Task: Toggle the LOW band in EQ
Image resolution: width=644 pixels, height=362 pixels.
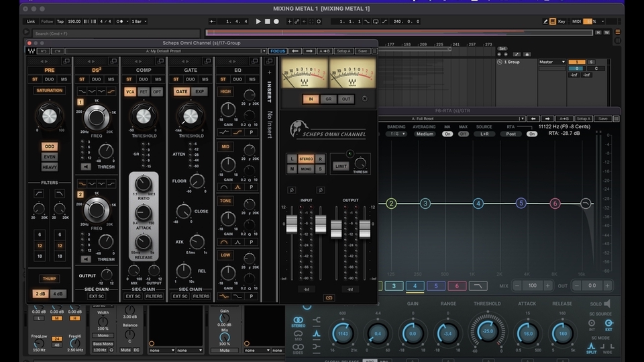Action: [x=225, y=255]
